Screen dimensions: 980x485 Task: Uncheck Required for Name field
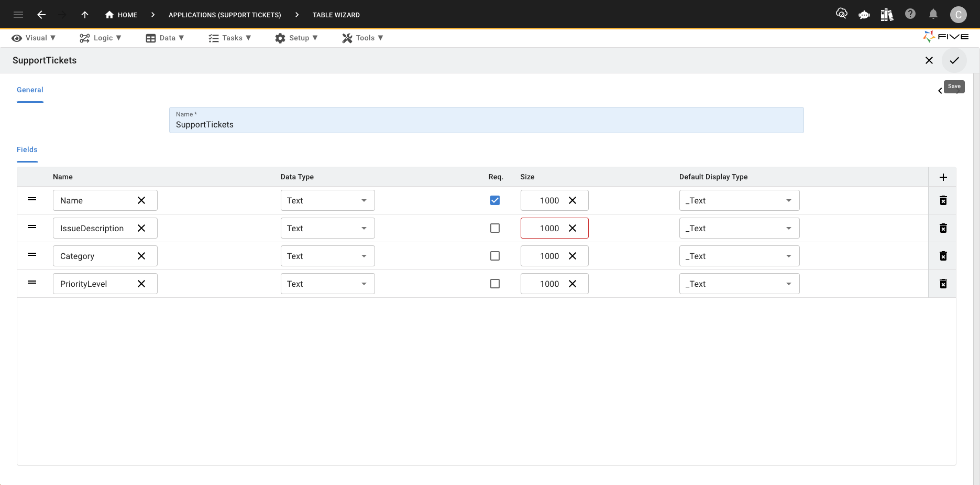click(x=495, y=200)
